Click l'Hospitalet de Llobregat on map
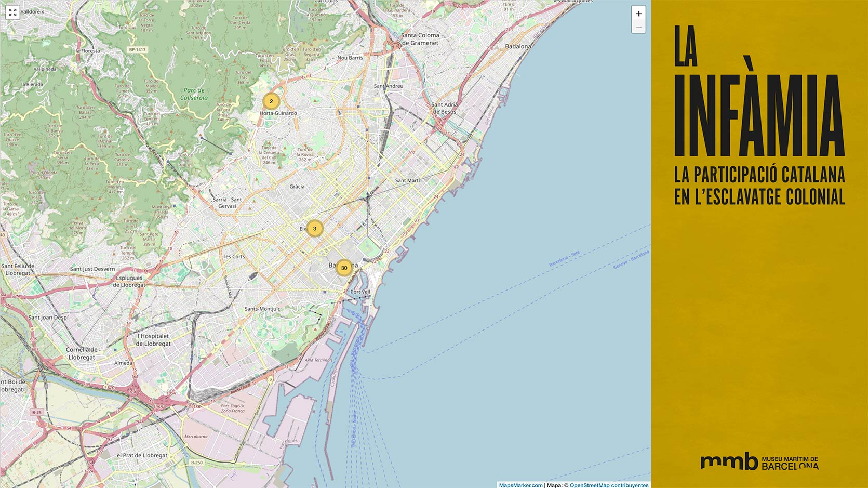Screen dimensions: 868x488 point(153,340)
